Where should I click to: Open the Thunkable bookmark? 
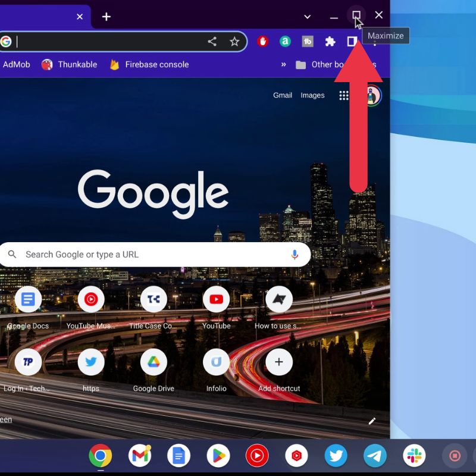click(x=69, y=64)
